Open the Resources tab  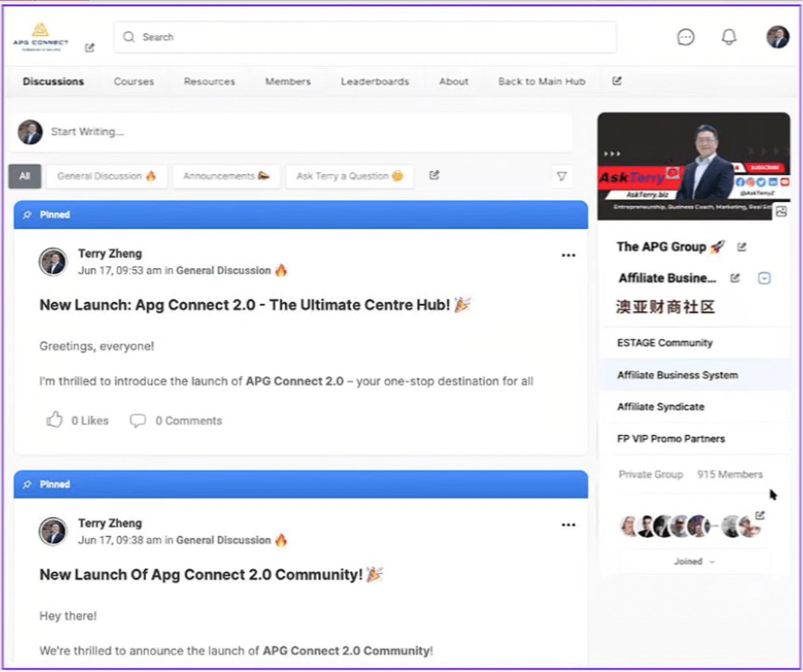[210, 81]
